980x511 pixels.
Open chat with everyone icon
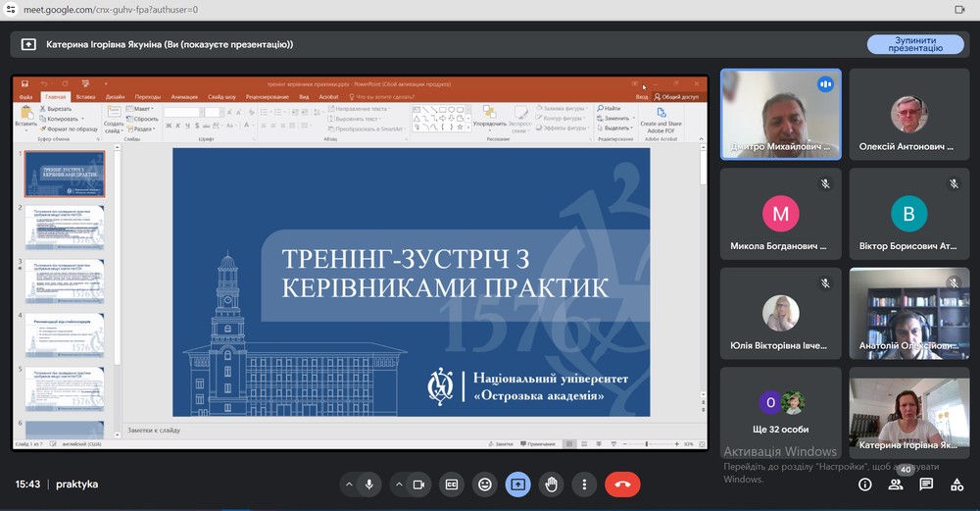coord(926,485)
